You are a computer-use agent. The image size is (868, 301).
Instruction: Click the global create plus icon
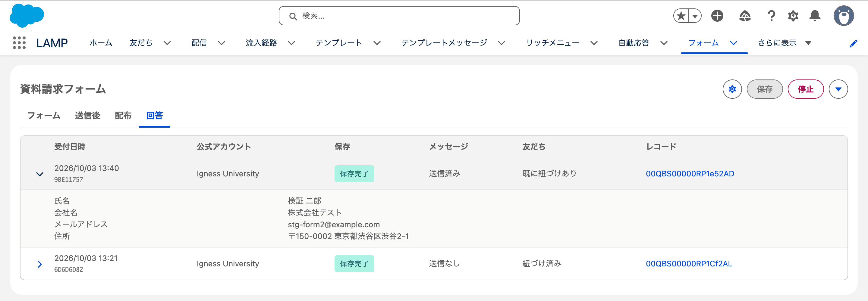717,16
